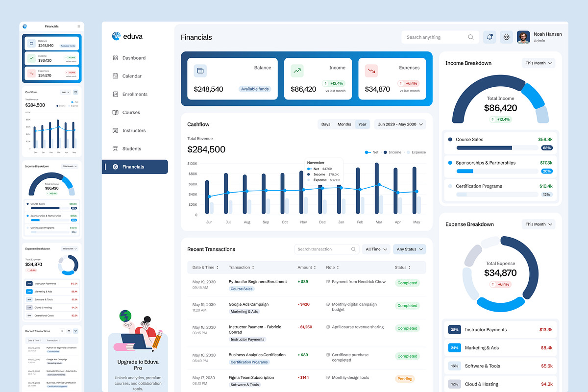Click the search icon in mobile Recent Transactions
The image size is (588, 392).
tap(62, 331)
